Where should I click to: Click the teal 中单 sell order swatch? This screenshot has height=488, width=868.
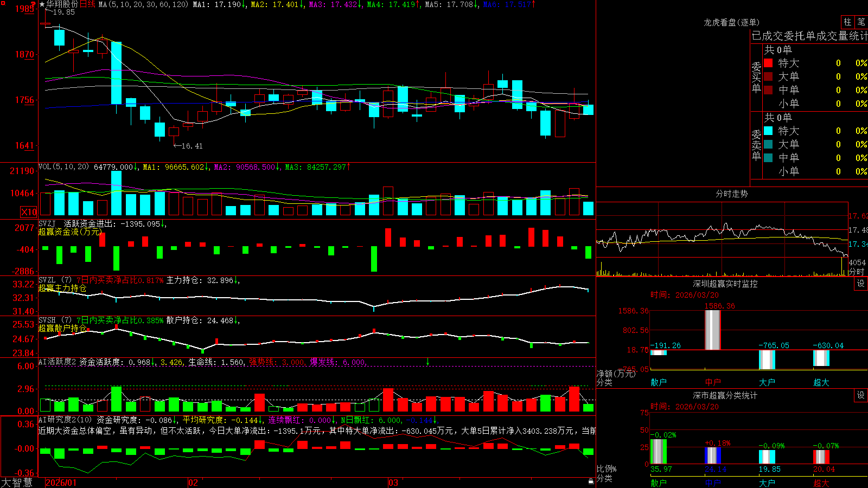coord(768,158)
